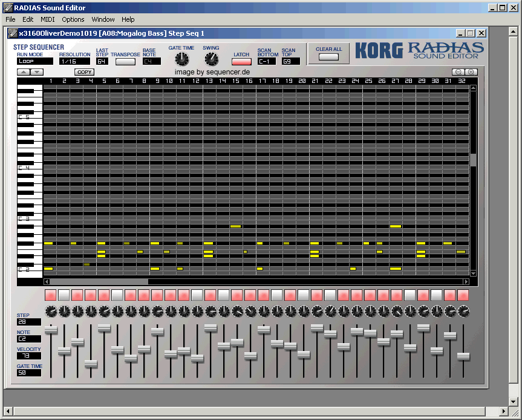The height and width of the screenshot is (420, 522).
Task: Click the C4 piano key
Action: coord(30,168)
